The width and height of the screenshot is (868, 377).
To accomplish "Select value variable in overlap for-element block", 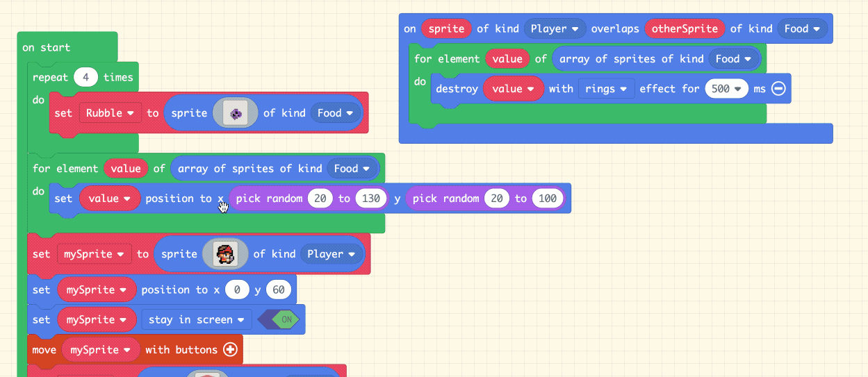I will (x=507, y=59).
